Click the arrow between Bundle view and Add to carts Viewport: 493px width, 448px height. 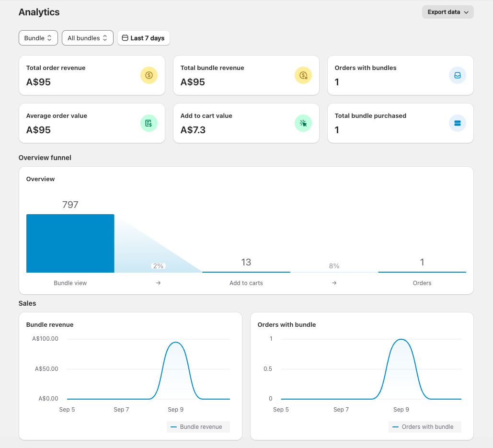tap(158, 283)
